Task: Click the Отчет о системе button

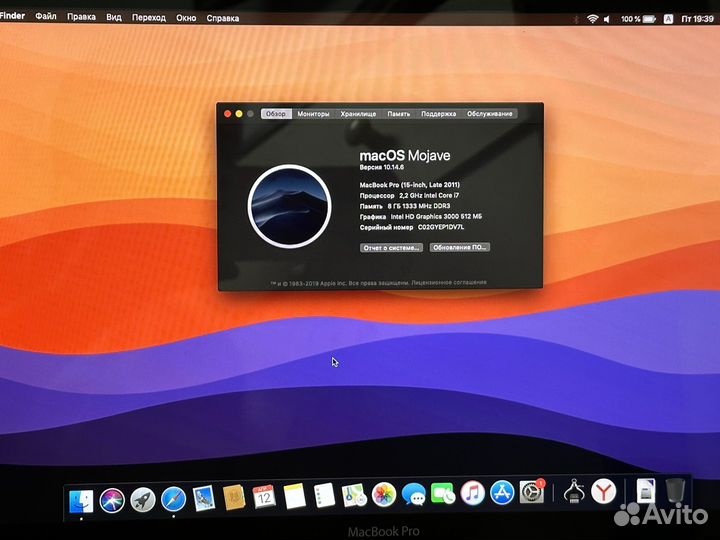Action: click(391, 248)
